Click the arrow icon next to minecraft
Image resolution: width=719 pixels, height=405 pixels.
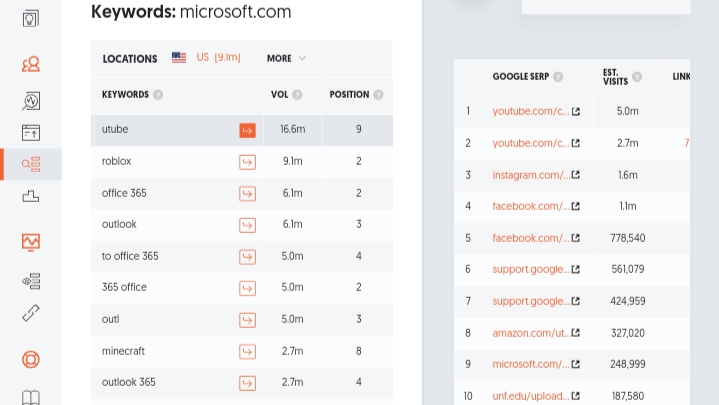(247, 351)
